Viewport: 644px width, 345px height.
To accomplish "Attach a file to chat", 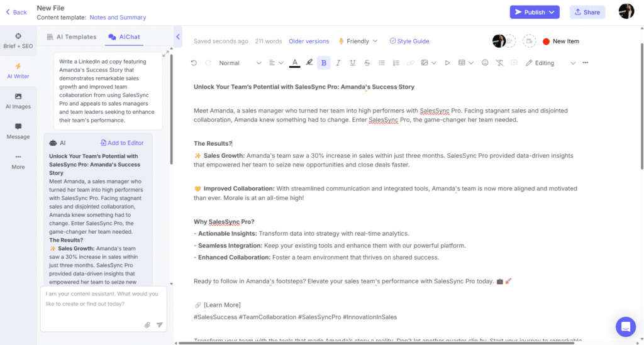I will 147,325.
